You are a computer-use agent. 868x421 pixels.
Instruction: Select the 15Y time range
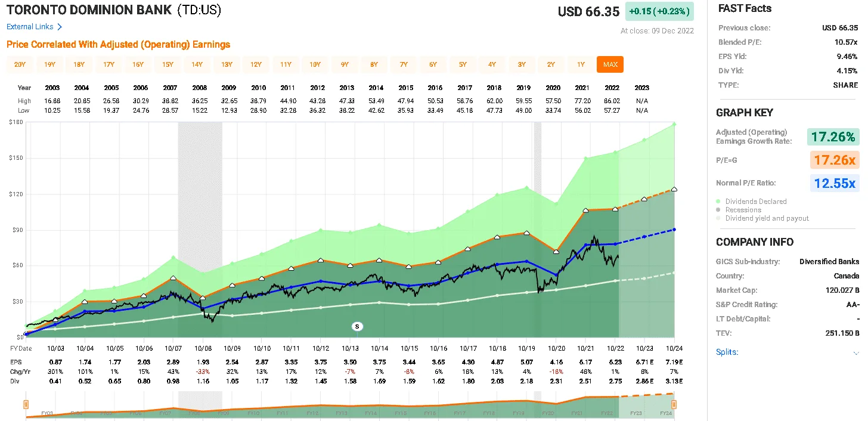(x=168, y=64)
